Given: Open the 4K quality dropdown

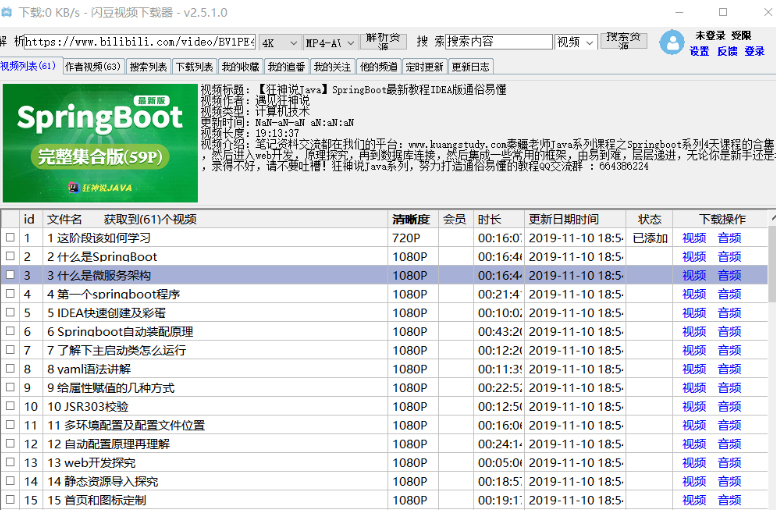Looking at the screenshot, I should 280,43.
